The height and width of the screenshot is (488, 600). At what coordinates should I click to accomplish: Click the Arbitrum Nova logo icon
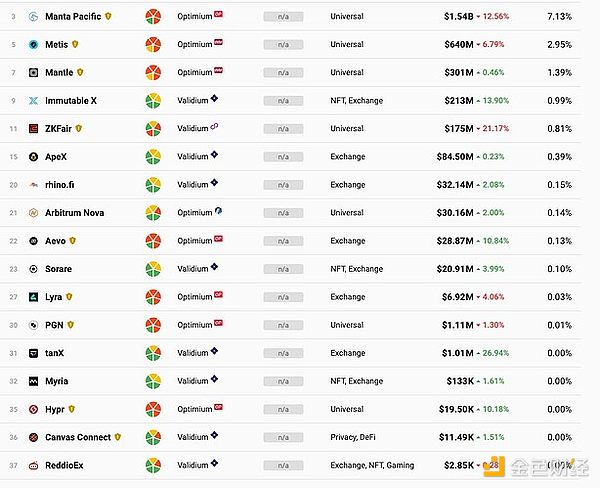[x=34, y=213]
